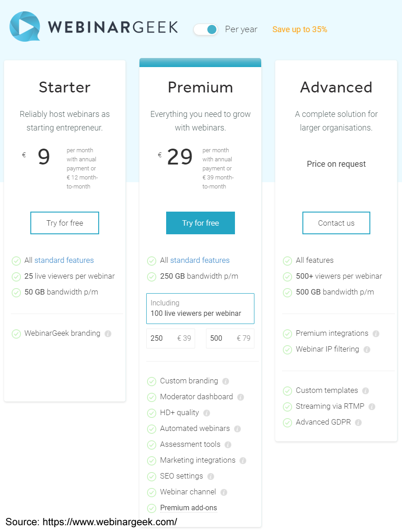
Task: Click Premium plan Try for free button
Action: (x=201, y=223)
